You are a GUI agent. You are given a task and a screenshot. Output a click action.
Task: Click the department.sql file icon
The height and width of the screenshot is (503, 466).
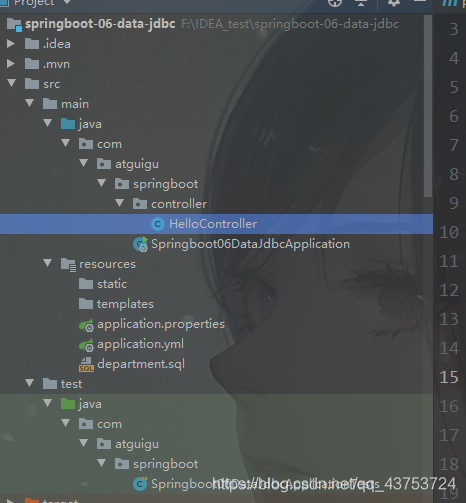pos(86,364)
